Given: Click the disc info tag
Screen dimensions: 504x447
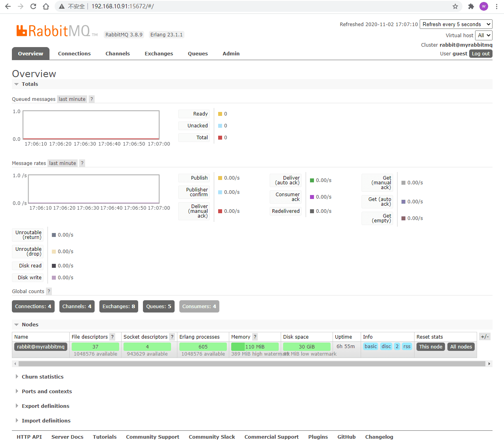Looking at the screenshot, I should 386,347.
